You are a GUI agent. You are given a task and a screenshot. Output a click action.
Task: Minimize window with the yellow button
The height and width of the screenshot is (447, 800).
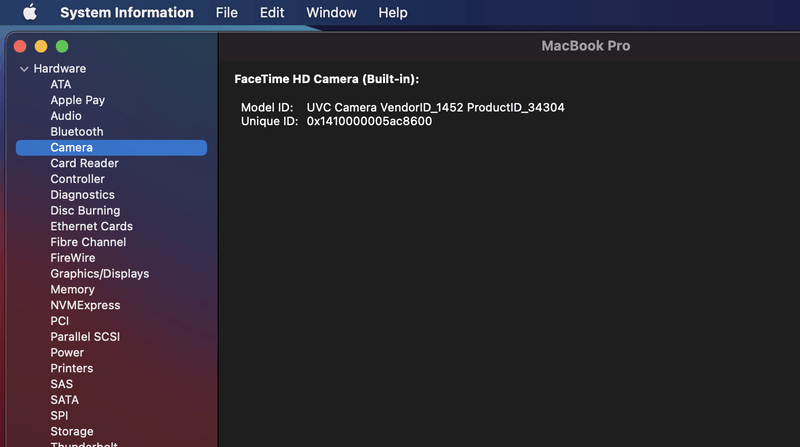click(x=41, y=46)
